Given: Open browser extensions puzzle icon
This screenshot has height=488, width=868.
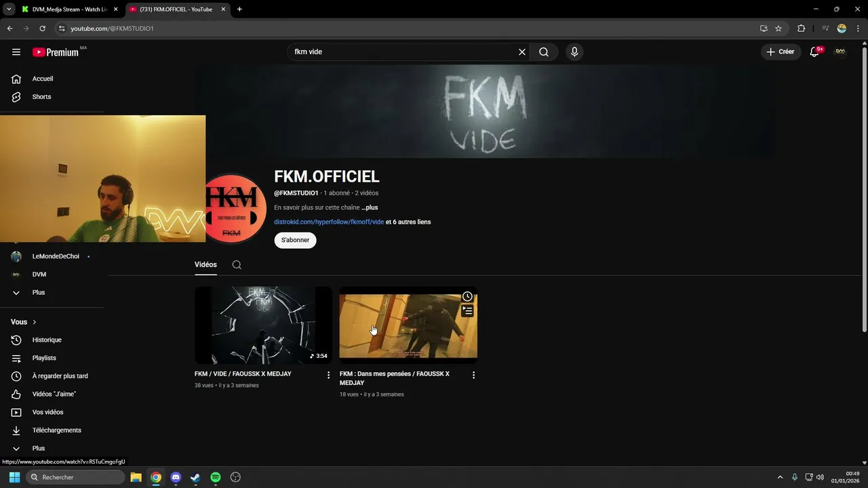Looking at the screenshot, I should [801, 28].
